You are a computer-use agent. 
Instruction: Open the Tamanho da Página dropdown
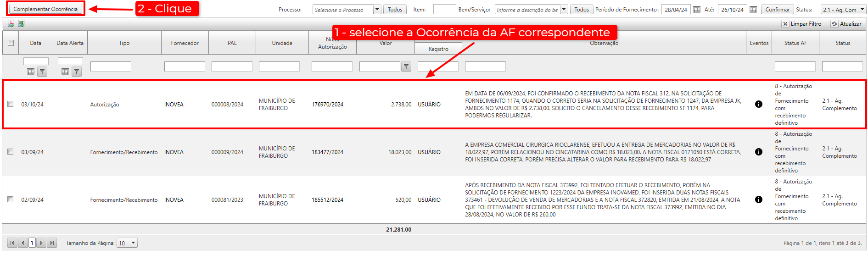(133, 243)
